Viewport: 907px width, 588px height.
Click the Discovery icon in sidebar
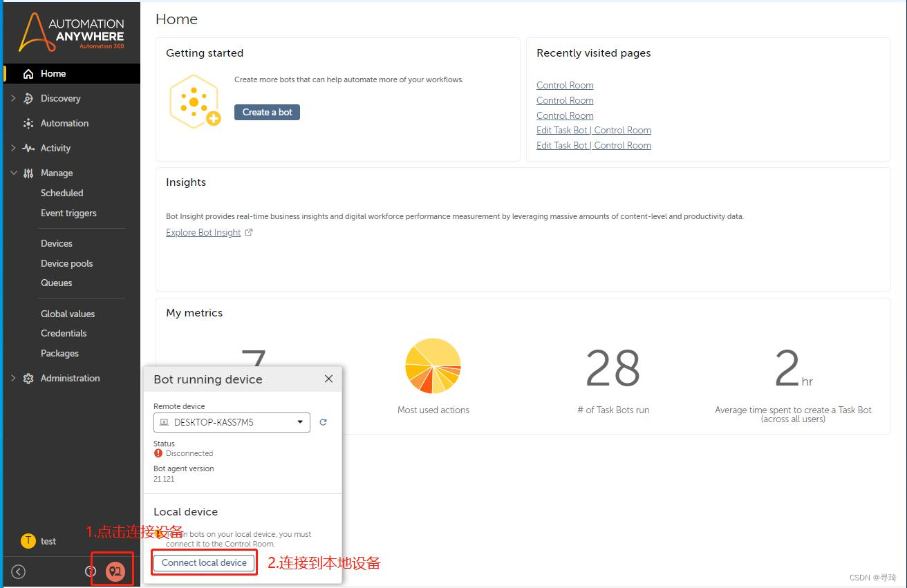(28, 99)
